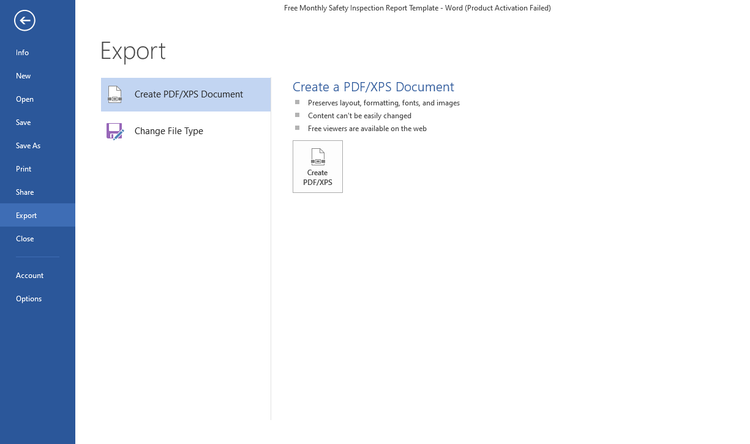Screen dimensions: 750x444
Task: Click the text 'Content can't be easily changed'
Action: coord(359,116)
